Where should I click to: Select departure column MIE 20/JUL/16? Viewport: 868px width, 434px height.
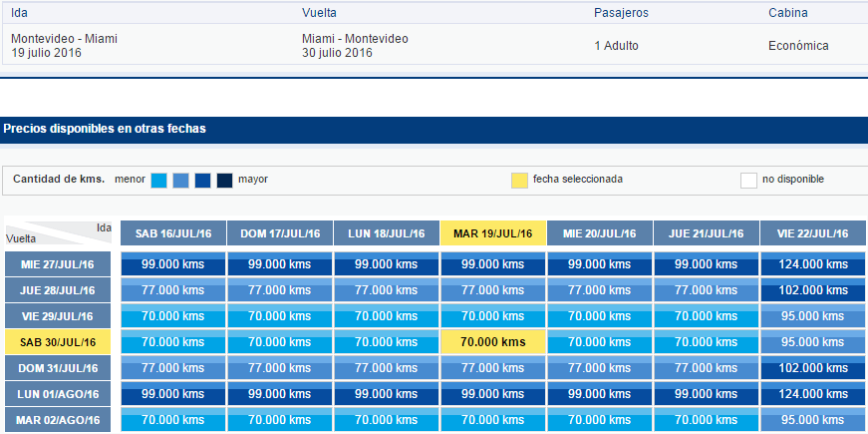pyautogui.click(x=600, y=233)
